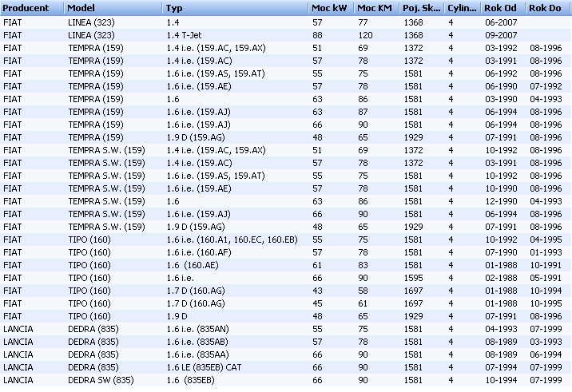Click 02-1988 start date in TIPO row

(501, 278)
